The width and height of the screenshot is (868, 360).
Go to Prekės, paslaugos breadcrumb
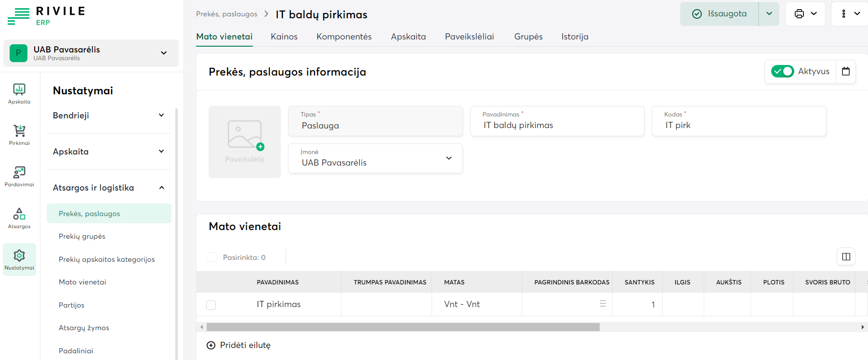click(x=226, y=14)
